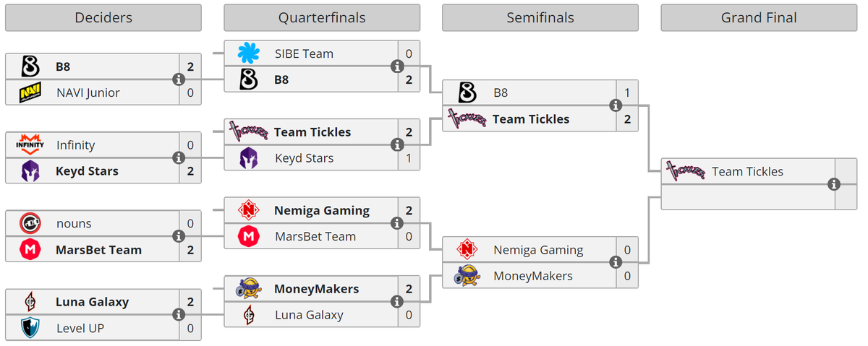Select the Quarterfinals column header
868x346 pixels.
(x=322, y=18)
